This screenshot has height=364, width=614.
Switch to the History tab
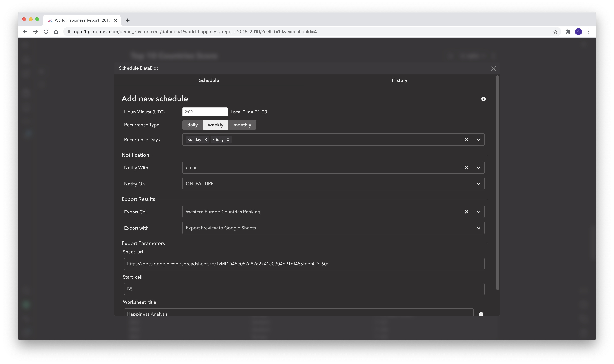[399, 80]
